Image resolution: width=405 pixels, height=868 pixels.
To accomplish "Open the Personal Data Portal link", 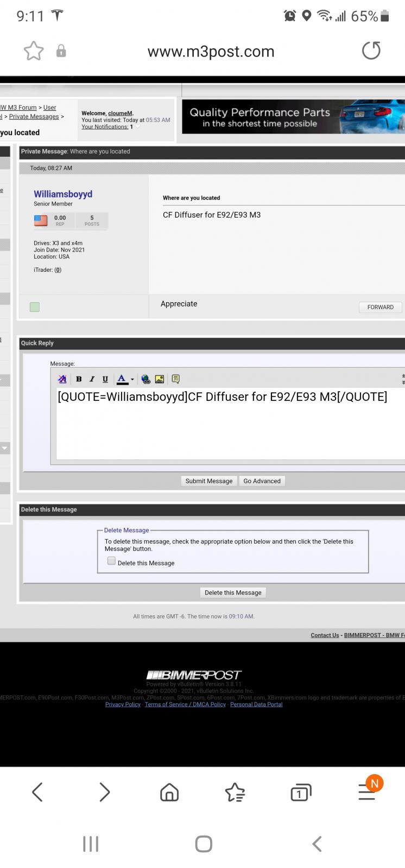I will 256,704.
